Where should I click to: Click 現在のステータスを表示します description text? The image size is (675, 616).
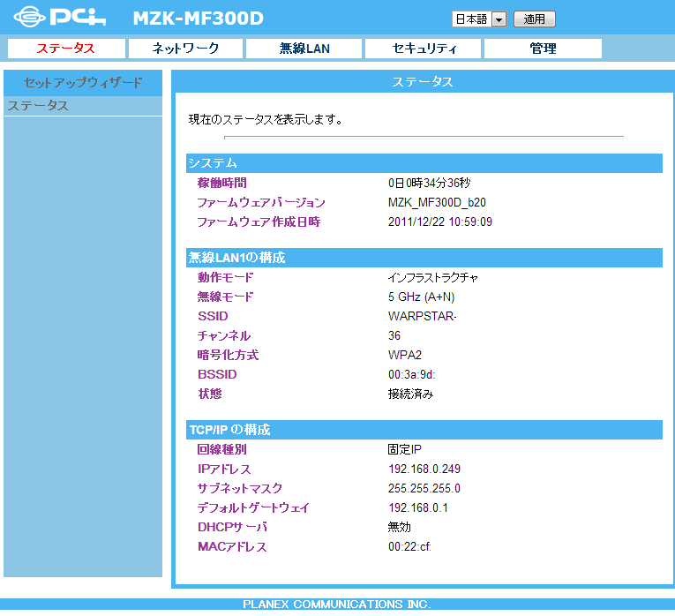[266, 119]
